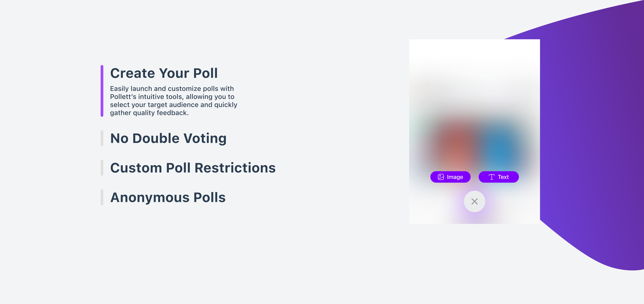Click the picture icon in the Image button
Screen dimensions: 644x304
click(x=441, y=177)
